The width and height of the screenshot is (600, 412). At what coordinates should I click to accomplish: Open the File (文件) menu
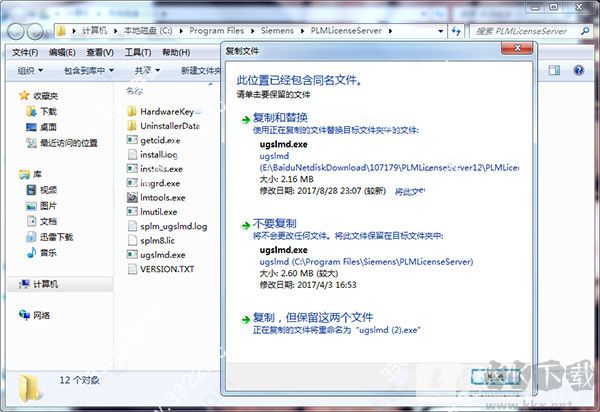[x=25, y=52]
